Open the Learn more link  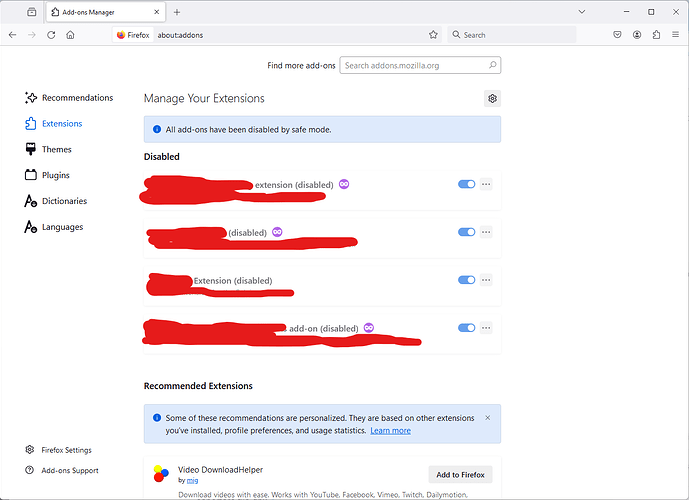pos(390,431)
